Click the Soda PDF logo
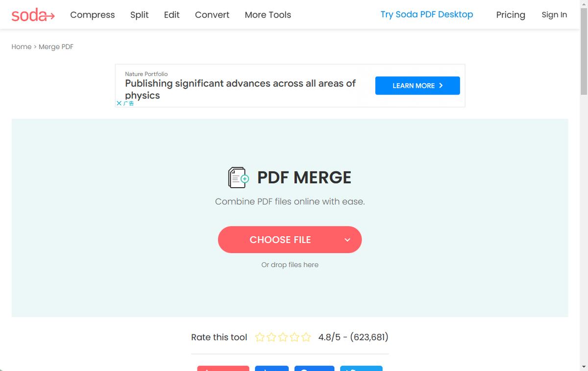This screenshot has width=588, height=371. (x=33, y=15)
